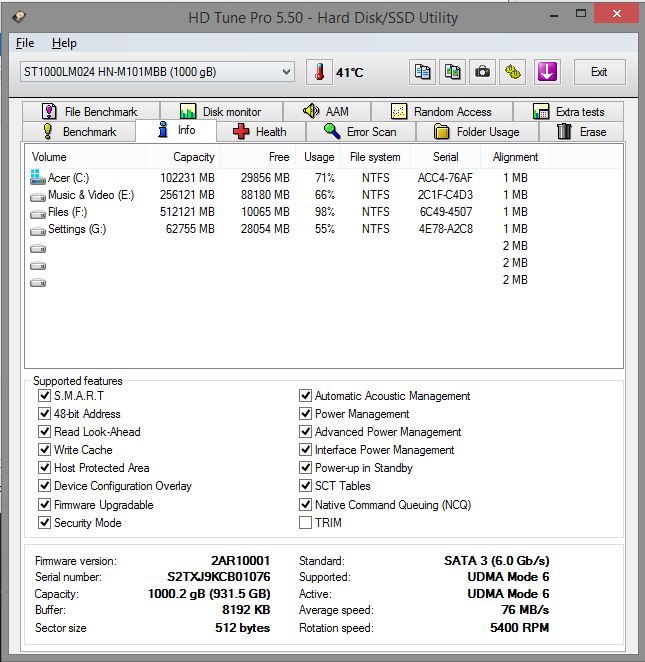The width and height of the screenshot is (645, 662).
Task: Open the Help menu
Action: pos(64,43)
